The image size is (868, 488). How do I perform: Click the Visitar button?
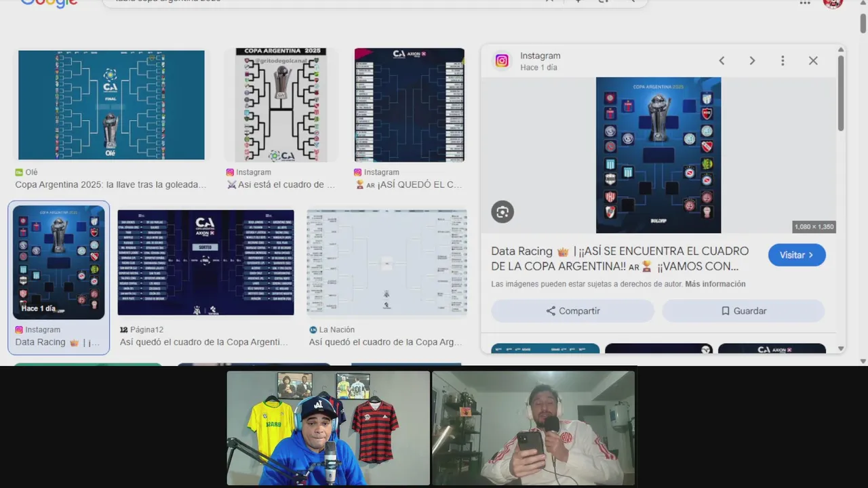(797, 255)
